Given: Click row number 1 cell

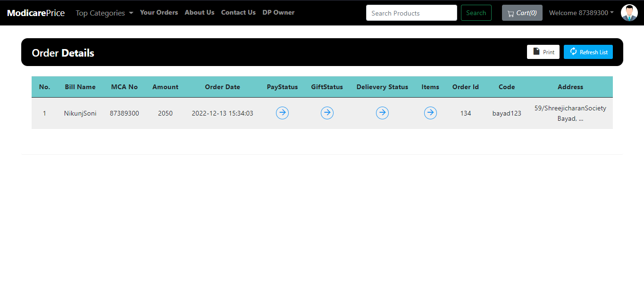Looking at the screenshot, I should point(44,113).
